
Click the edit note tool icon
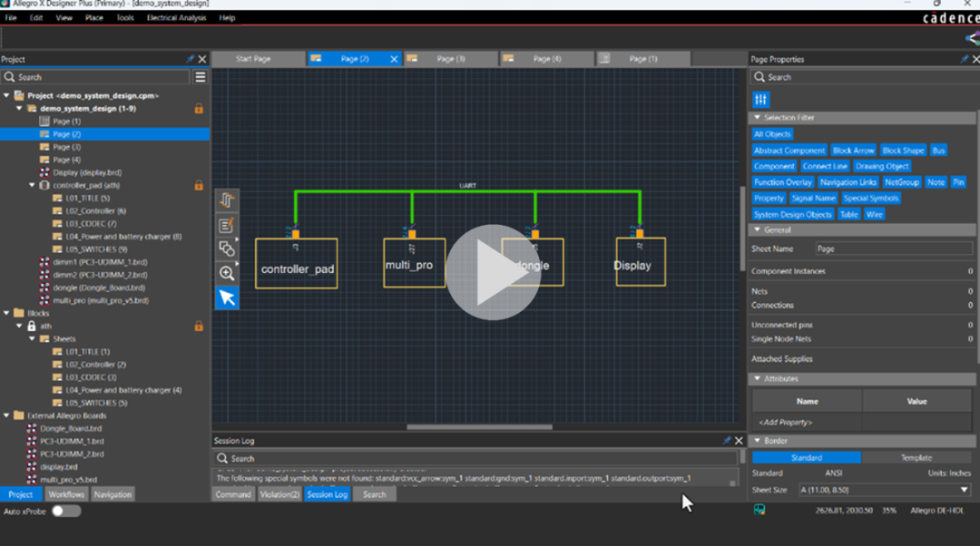pos(227,225)
